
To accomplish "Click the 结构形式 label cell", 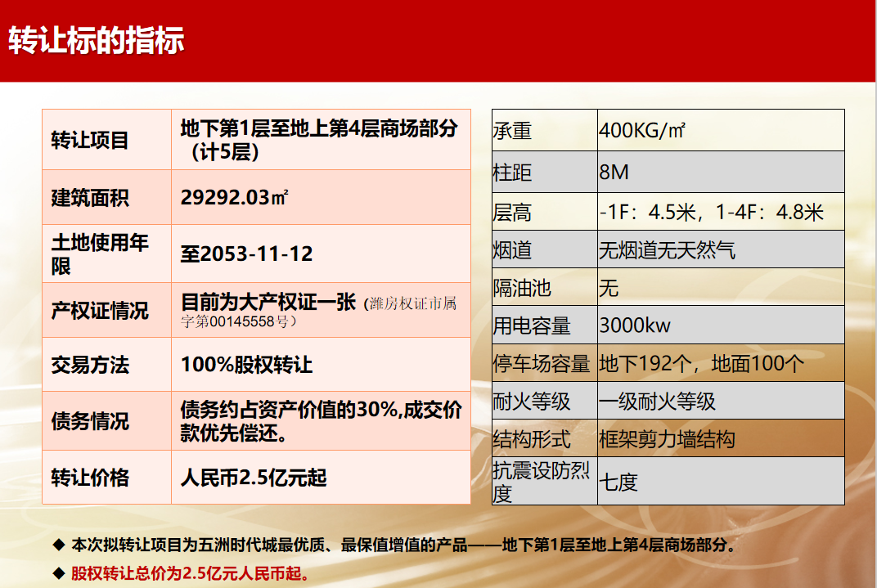I will [x=545, y=438].
